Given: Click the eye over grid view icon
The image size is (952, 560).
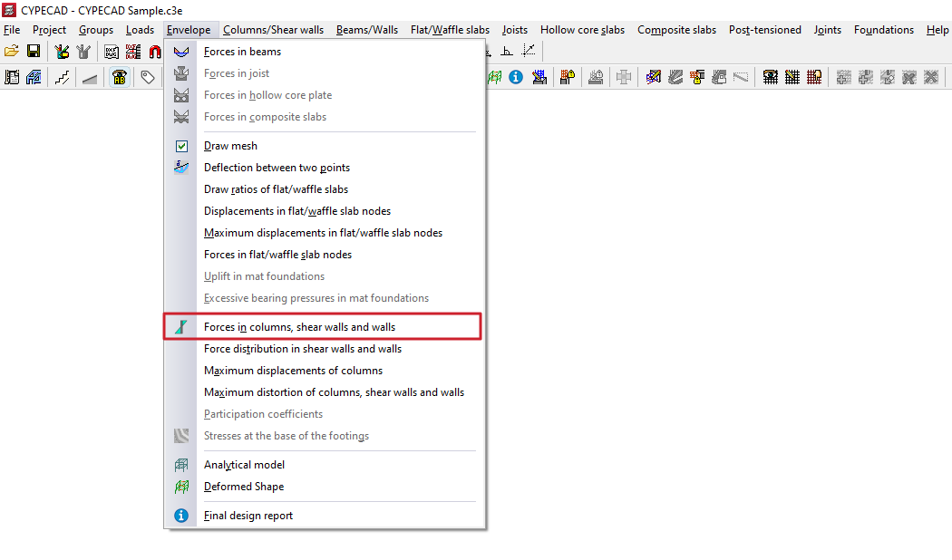Looking at the screenshot, I should [x=771, y=77].
